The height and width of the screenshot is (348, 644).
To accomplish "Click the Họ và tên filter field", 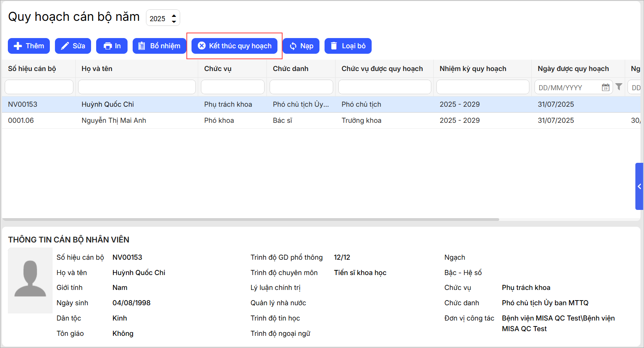I will [137, 87].
